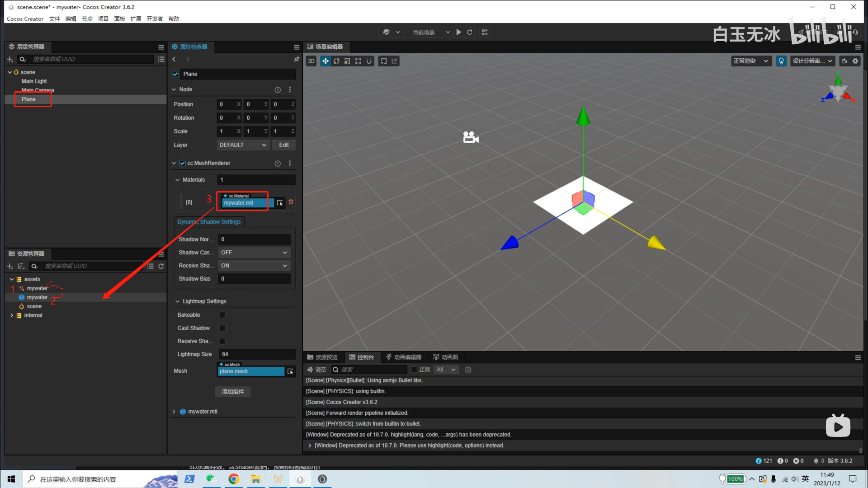Viewport: 868px width, 488px height.
Task: Toggle the 3D view mode button
Action: [x=311, y=61]
